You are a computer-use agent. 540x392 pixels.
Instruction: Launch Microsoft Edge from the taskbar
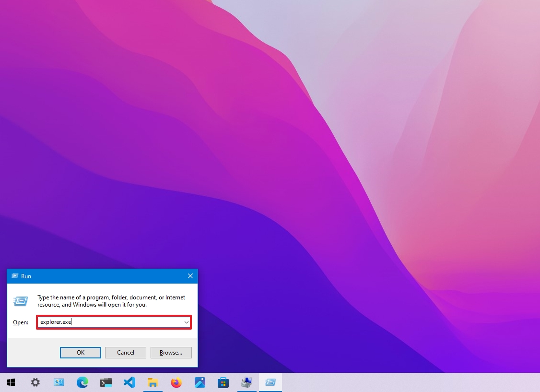82,382
